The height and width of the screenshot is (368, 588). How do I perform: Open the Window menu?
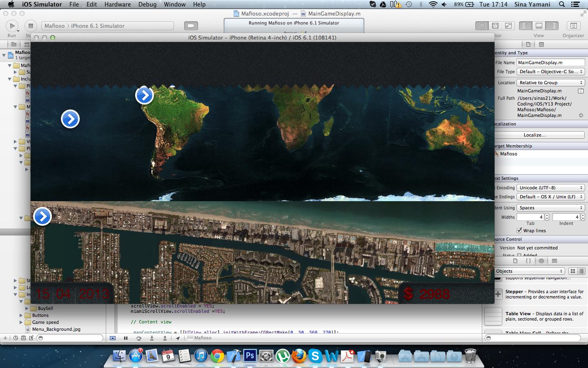[x=175, y=4]
